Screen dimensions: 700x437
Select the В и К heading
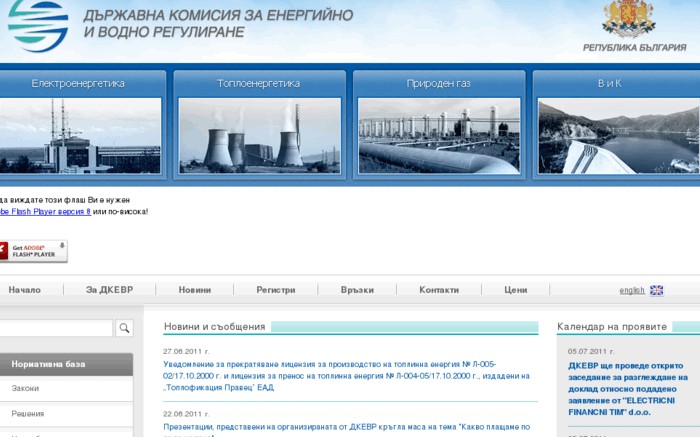tap(609, 83)
